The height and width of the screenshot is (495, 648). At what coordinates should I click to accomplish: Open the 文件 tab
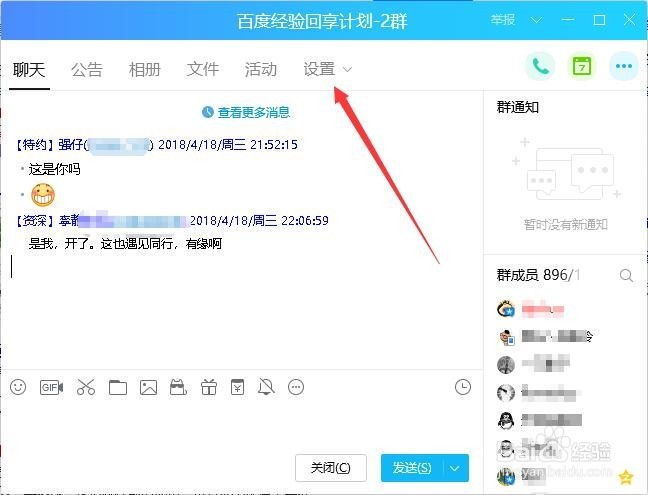click(202, 69)
